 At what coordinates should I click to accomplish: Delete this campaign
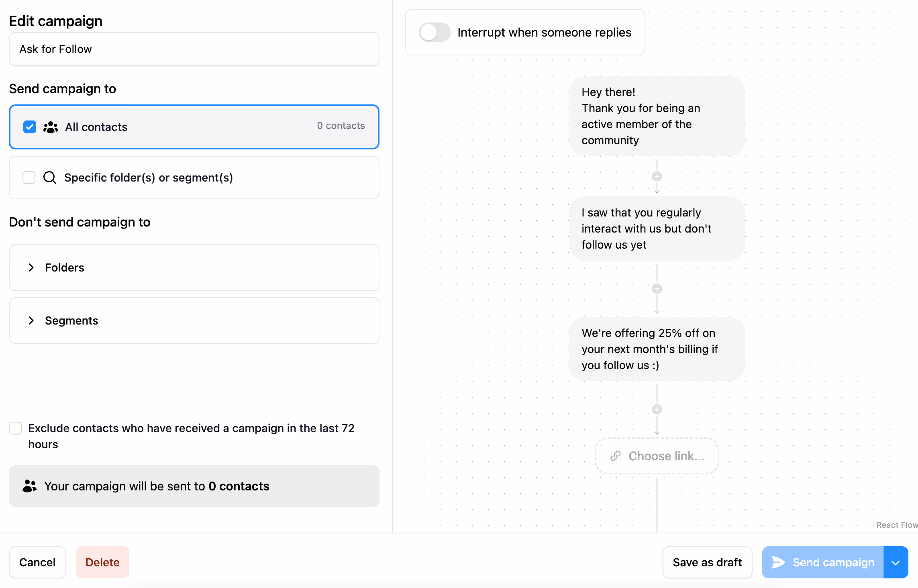102,562
